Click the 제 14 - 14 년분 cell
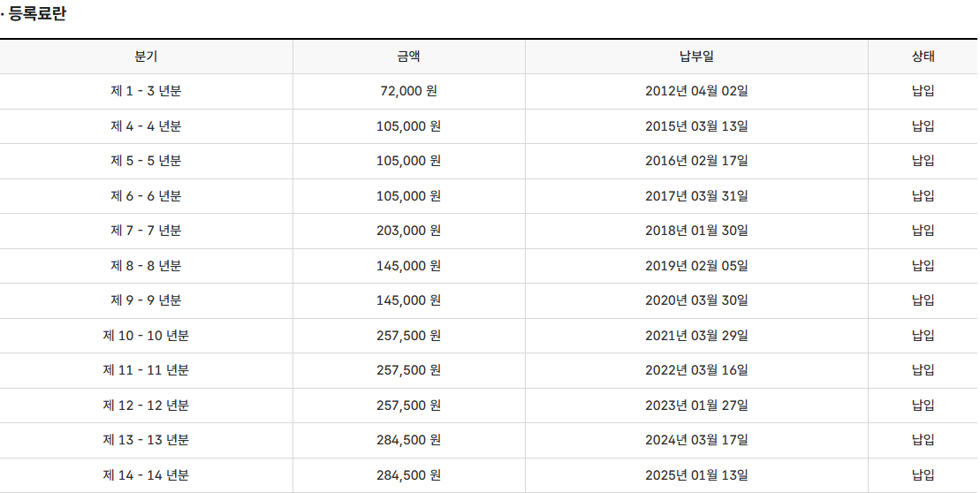 click(147, 474)
